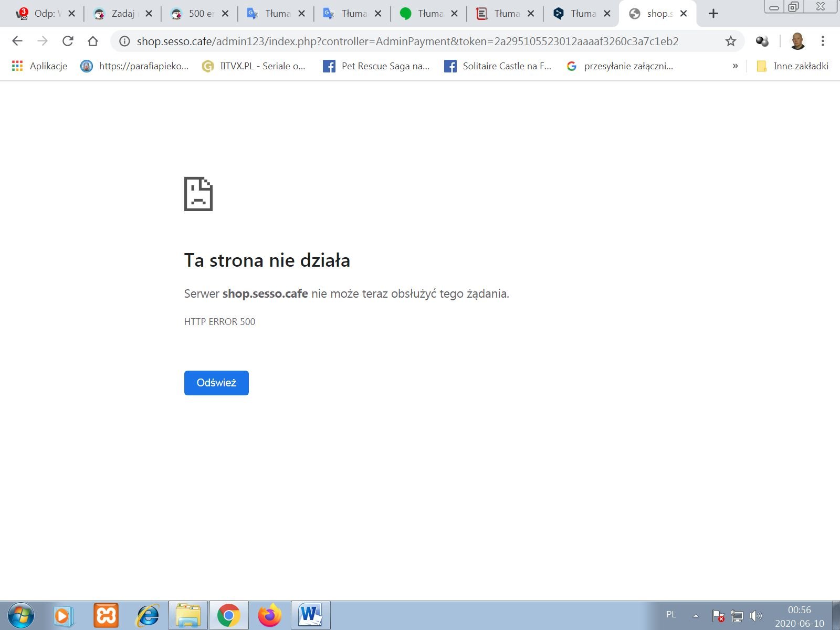Open the Word document in taskbar

tap(311, 615)
